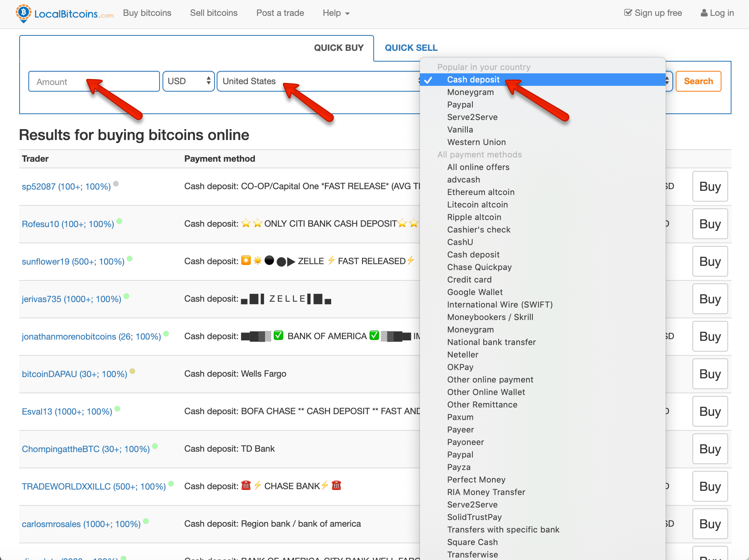Screen dimensions: 749x560
Task: Select Western Union payment method
Action: (543, 142)
